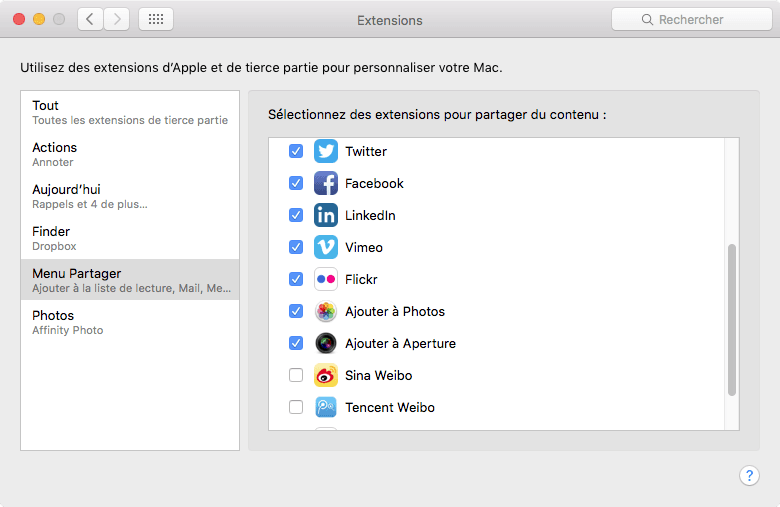
Task: Uncheck Ajouter à Aperture checkbox
Action: pyautogui.click(x=296, y=343)
